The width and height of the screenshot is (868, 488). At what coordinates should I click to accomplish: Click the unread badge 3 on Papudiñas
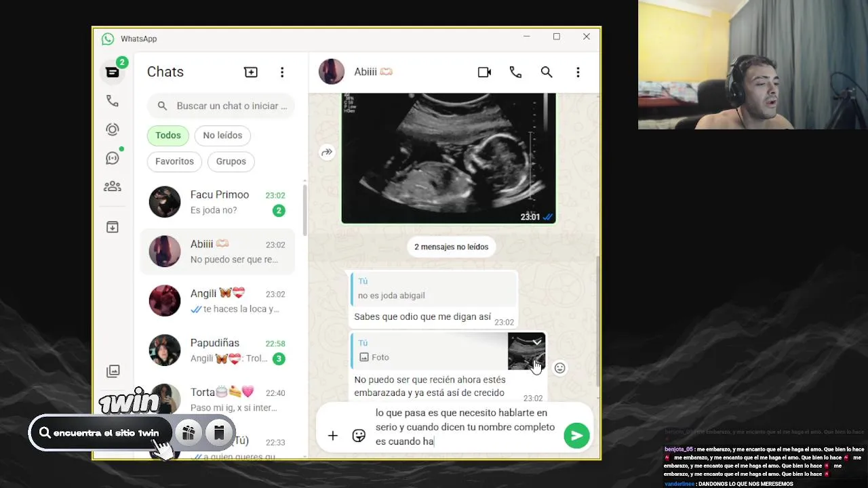[279, 359]
